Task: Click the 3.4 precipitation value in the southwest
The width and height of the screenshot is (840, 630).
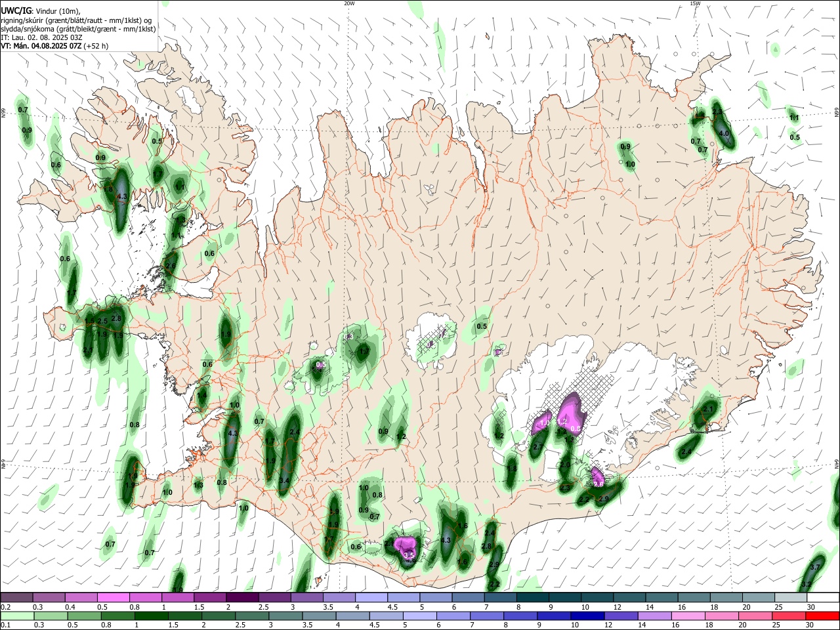Action: coord(284,481)
